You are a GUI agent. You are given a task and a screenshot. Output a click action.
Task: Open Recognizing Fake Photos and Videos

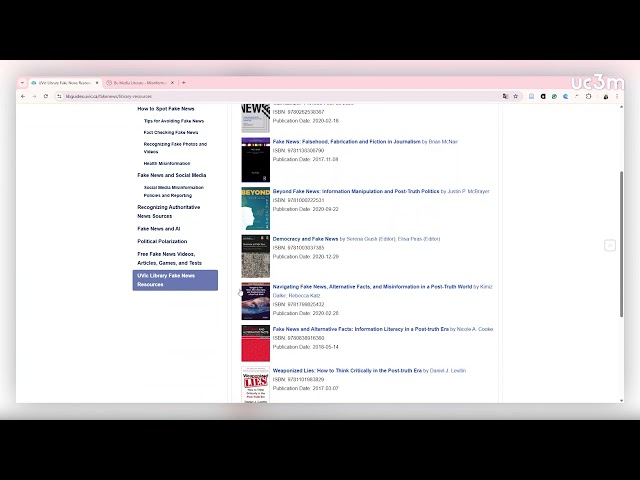click(175, 148)
